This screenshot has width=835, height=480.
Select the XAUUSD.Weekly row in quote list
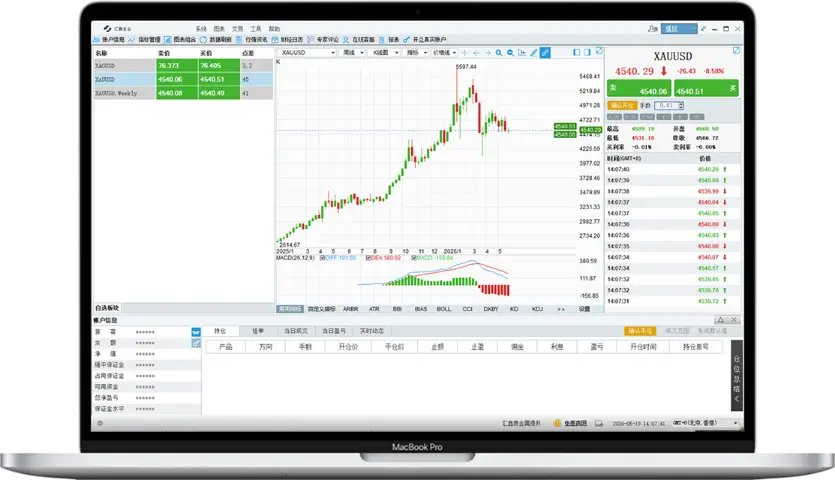[183, 93]
